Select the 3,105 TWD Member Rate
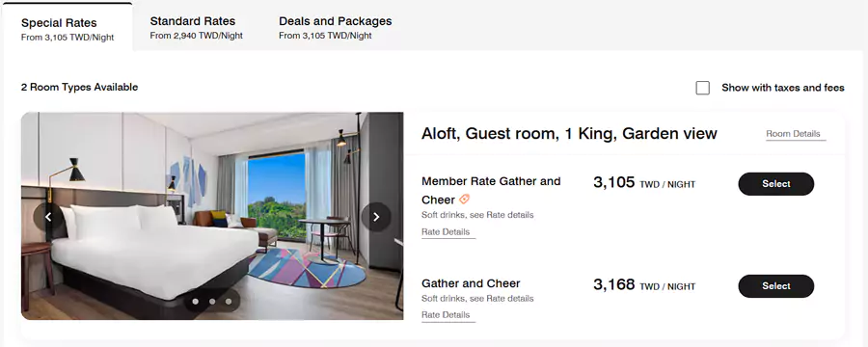 (x=776, y=184)
